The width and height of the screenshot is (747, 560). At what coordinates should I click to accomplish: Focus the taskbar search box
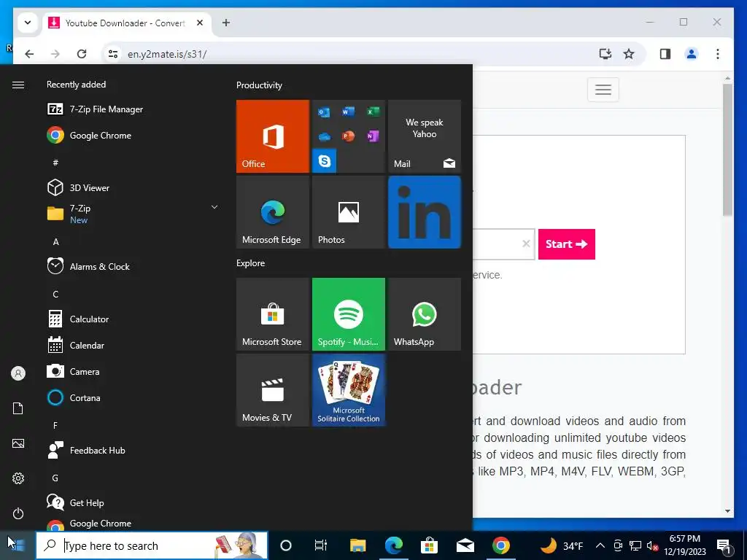(x=152, y=545)
